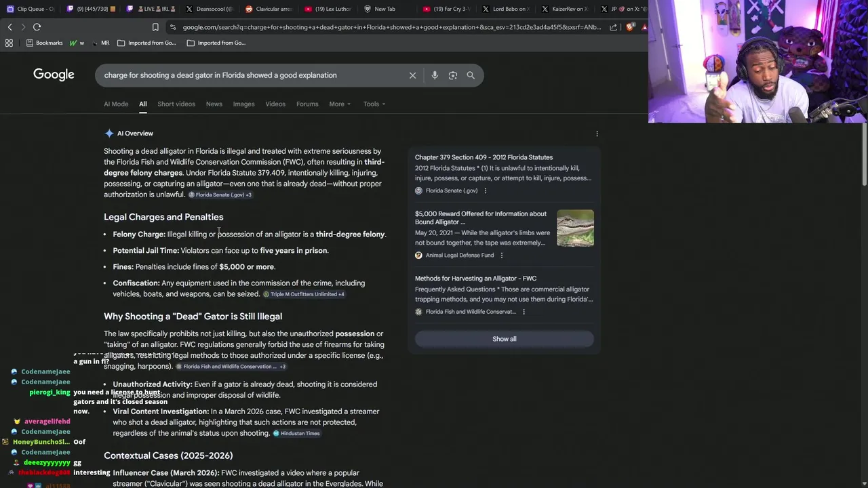Click the Florida Senate (.gov) +3 source chip
This screenshot has height=488, width=868.
(220, 195)
